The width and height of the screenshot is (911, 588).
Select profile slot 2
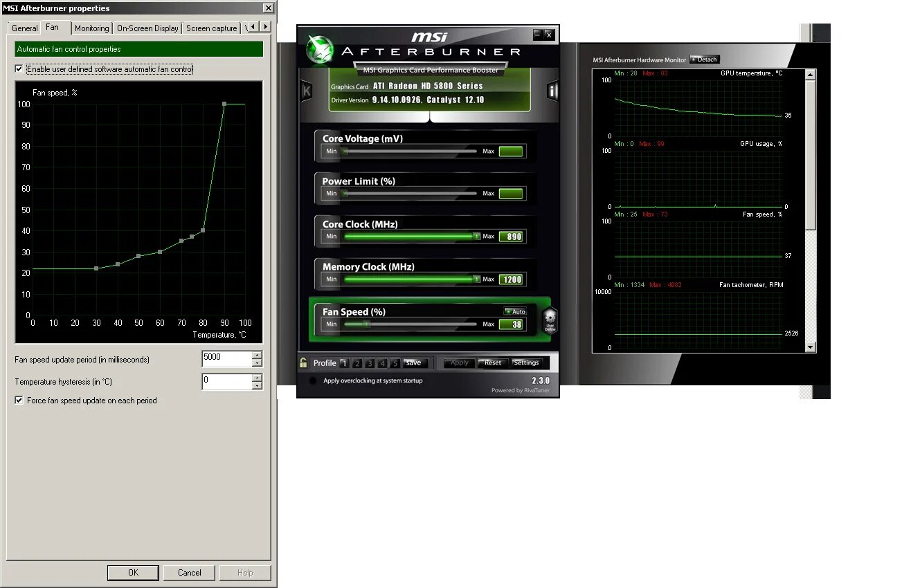[357, 362]
